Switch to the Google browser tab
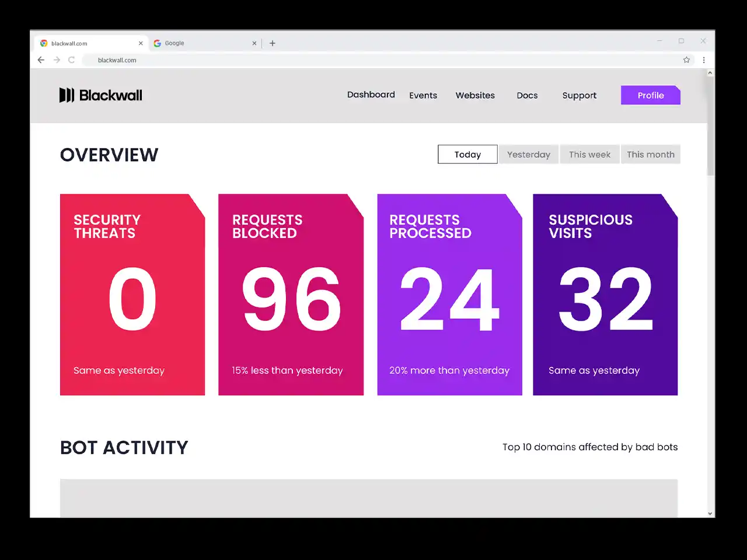Screen dimensions: 747x560 198,43
